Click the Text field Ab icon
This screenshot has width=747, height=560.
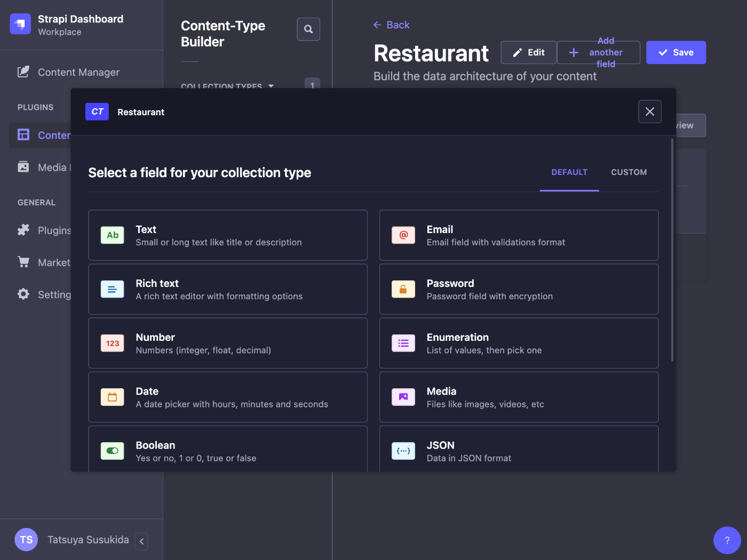coord(113,235)
